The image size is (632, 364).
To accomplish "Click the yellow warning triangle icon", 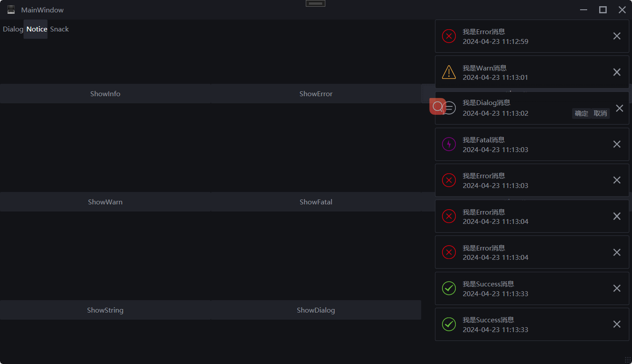I will coord(449,72).
